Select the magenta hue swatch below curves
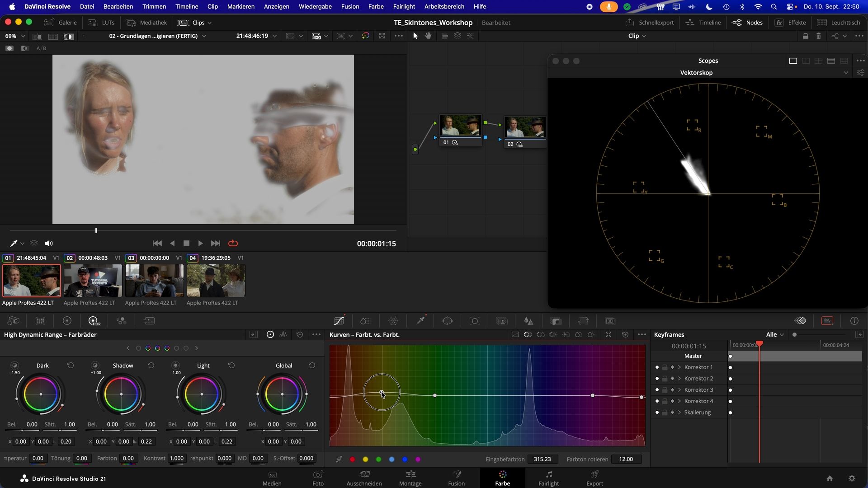 (418, 460)
